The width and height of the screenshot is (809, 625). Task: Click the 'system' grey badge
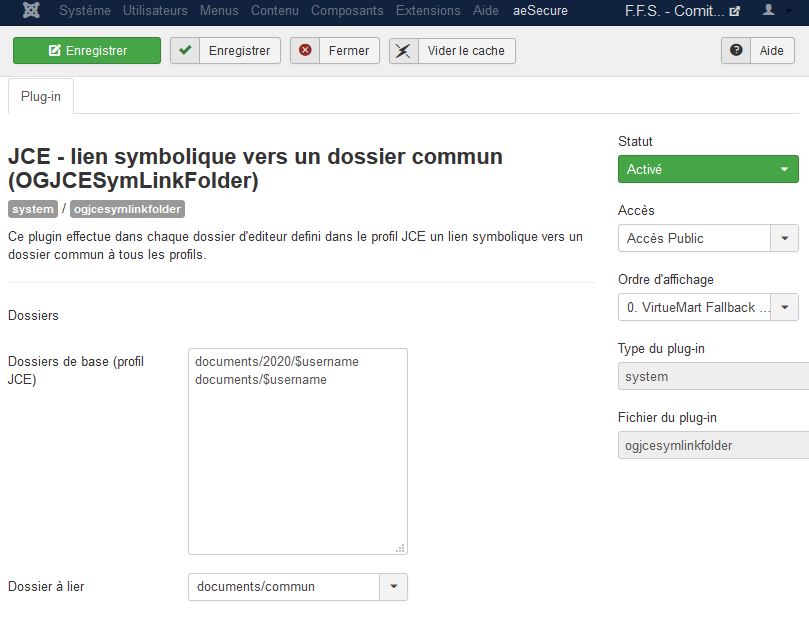(33, 209)
